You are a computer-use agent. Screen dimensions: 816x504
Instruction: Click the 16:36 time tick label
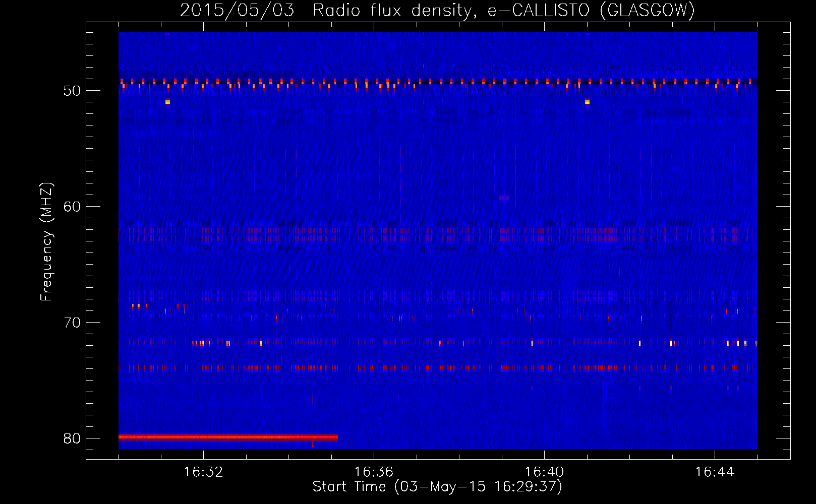coord(374,472)
